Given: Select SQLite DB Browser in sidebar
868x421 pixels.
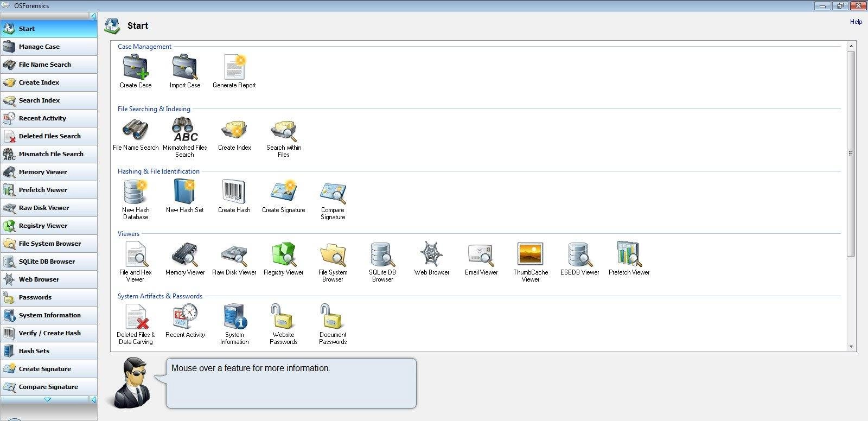Looking at the screenshot, I should pyautogui.click(x=49, y=261).
